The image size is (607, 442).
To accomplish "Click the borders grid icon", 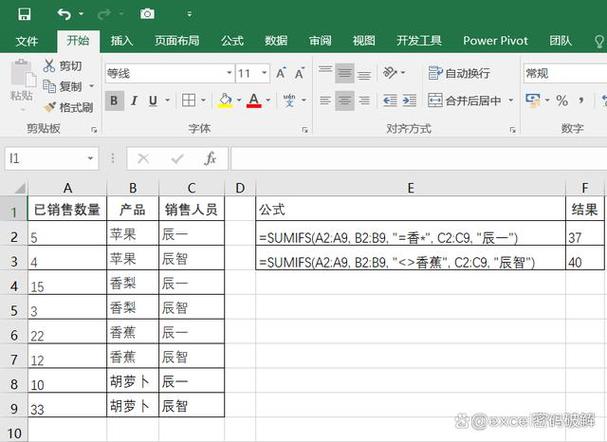I will point(189,101).
